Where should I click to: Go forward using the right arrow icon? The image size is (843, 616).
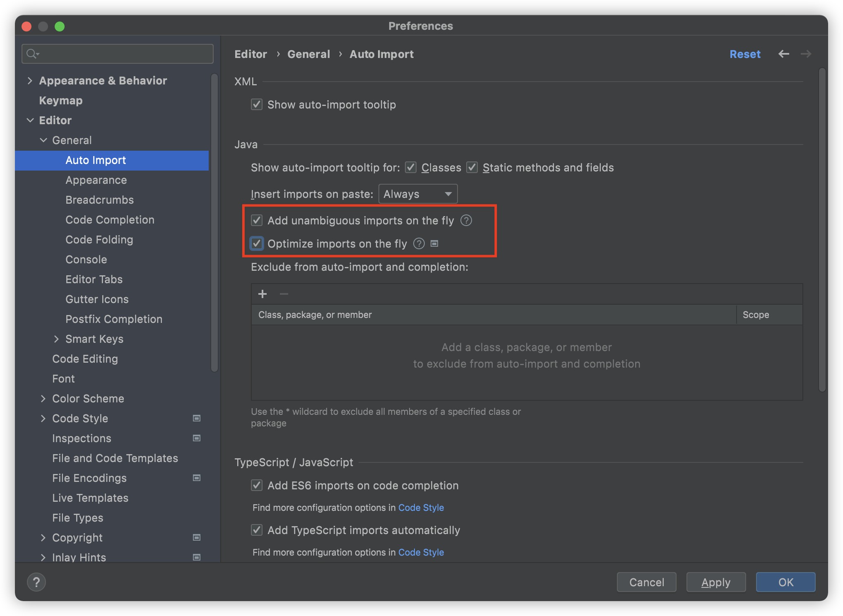point(806,54)
